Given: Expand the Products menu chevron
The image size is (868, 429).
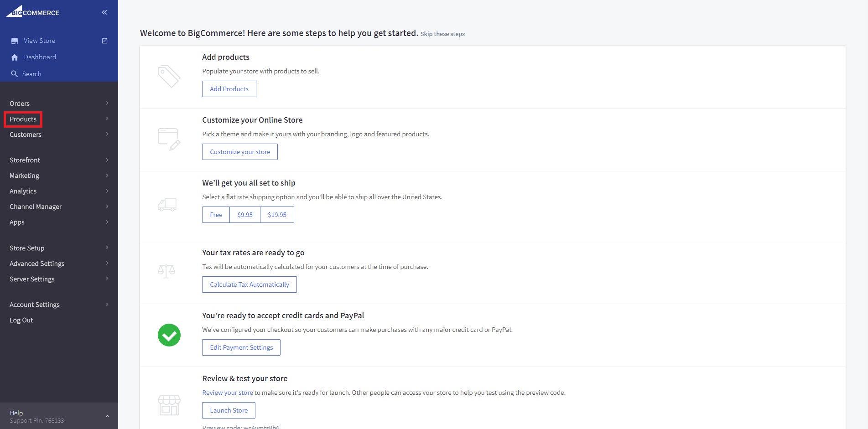Looking at the screenshot, I should tap(107, 119).
